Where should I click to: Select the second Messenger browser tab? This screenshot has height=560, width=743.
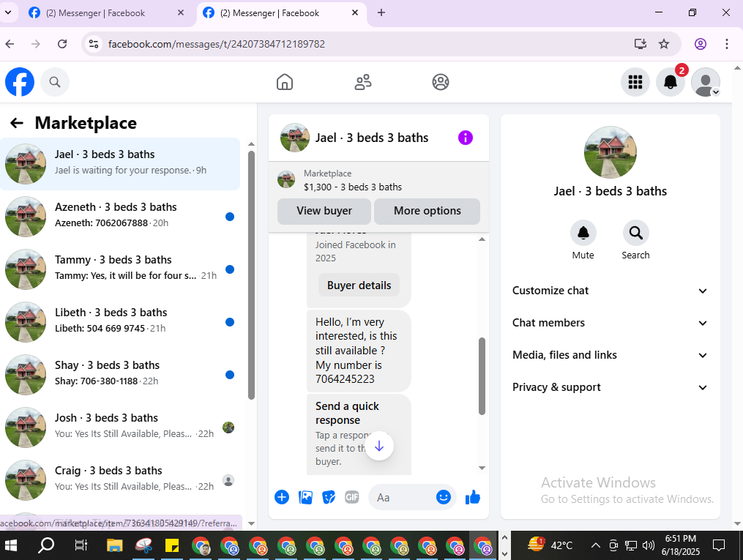pyautogui.click(x=280, y=13)
